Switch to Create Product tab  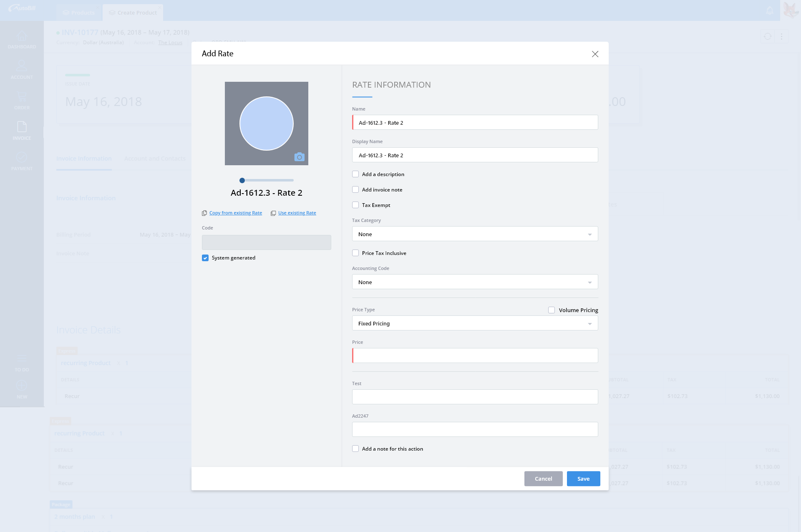click(x=133, y=13)
